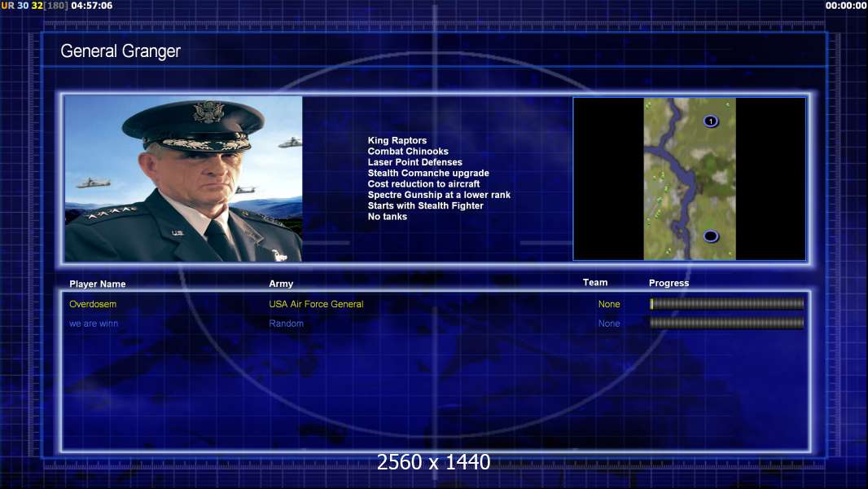Click the Army column header
Image resolution: width=868 pixels, height=489 pixels.
[x=281, y=284]
